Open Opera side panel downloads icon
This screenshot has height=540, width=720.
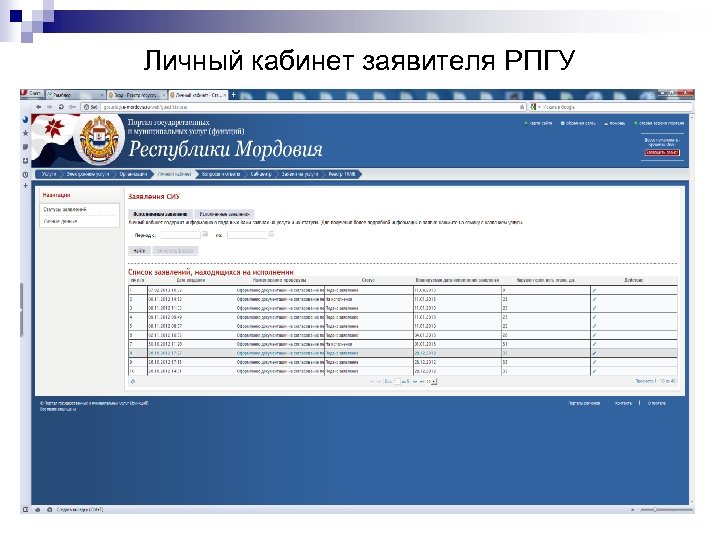pos(25,161)
